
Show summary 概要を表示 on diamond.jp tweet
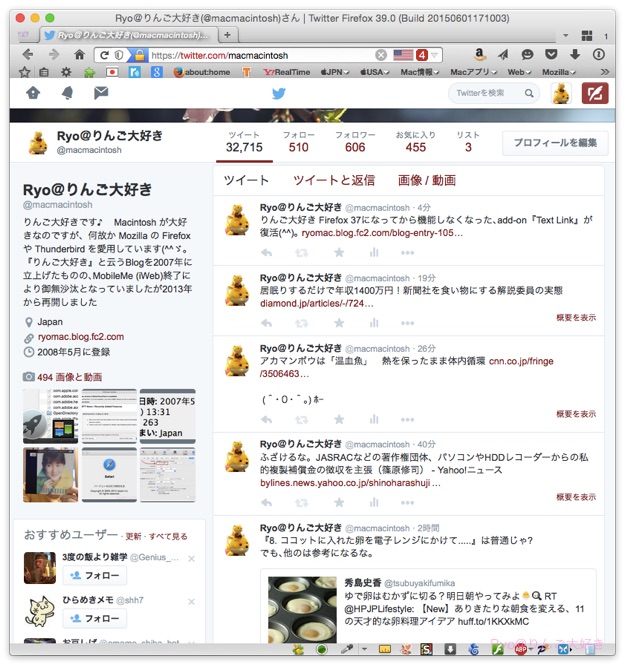pos(576,318)
